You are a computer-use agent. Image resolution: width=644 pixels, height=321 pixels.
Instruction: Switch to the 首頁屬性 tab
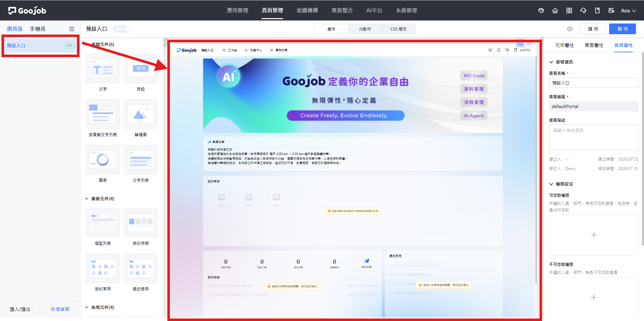click(624, 45)
